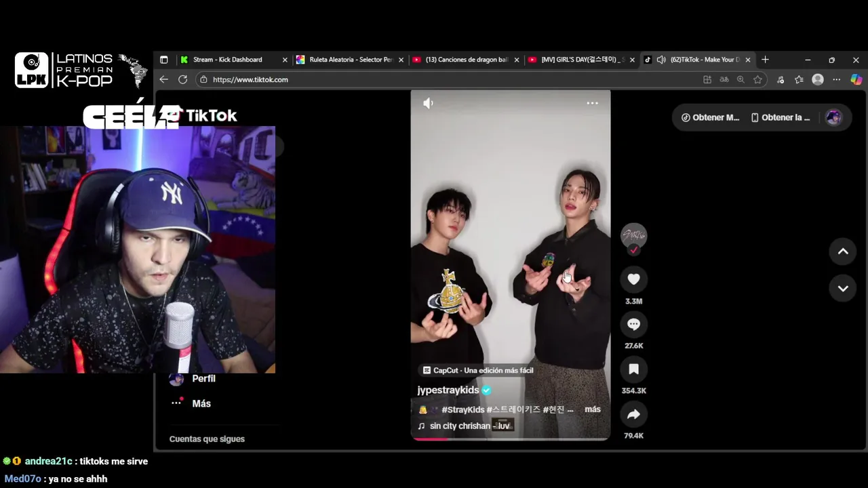Viewport: 868px width, 488px height.
Task: Mute tab via speaker icon on TikTok tab
Action: (661, 60)
